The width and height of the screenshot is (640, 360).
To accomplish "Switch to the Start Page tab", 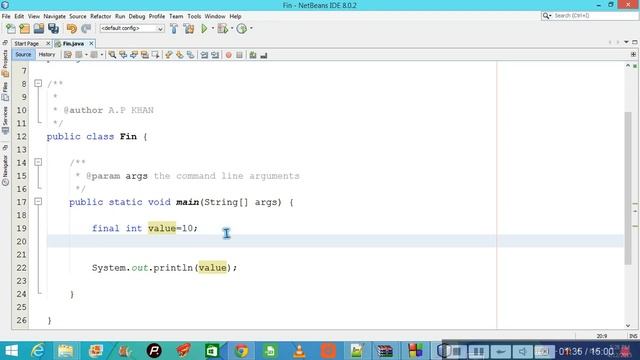I will [x=27, y=43].
